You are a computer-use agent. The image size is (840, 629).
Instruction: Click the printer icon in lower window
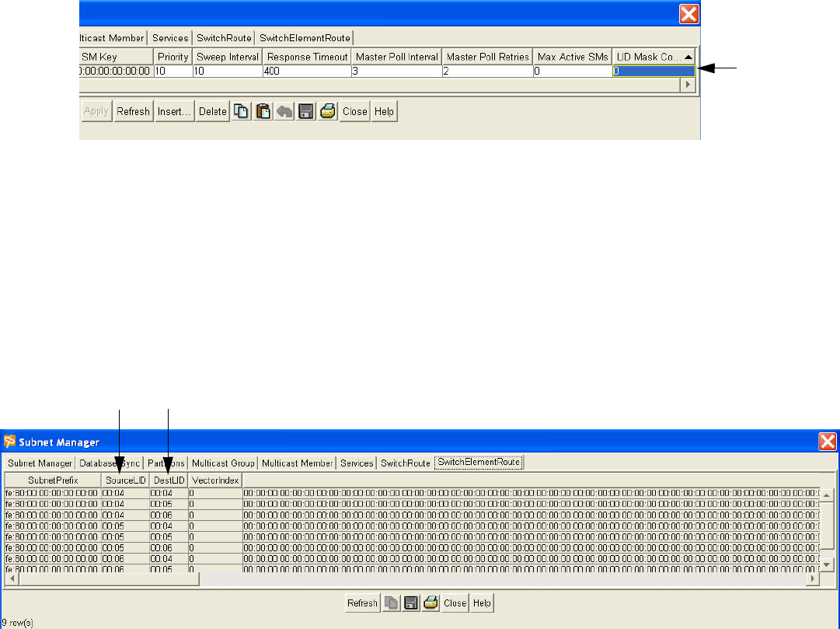(x=430, y=603)
